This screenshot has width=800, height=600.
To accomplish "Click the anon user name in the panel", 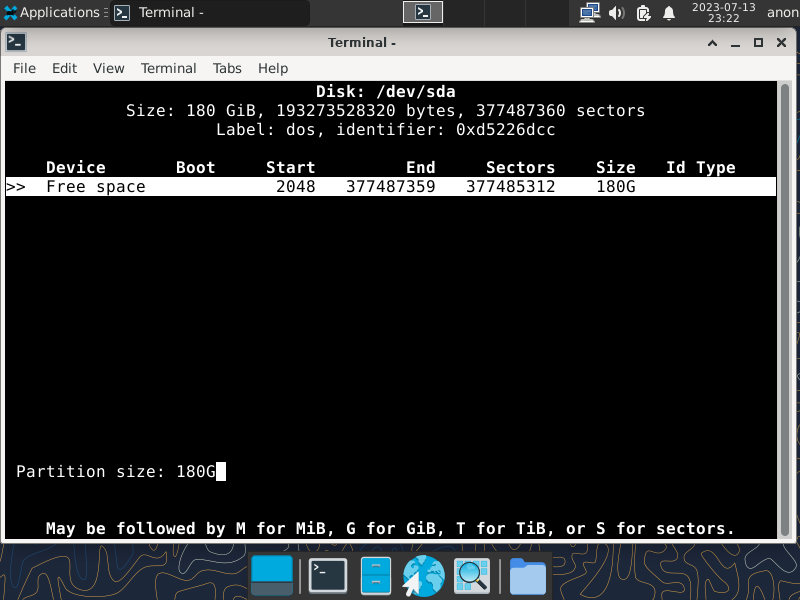I will click(x=783, y=12).
